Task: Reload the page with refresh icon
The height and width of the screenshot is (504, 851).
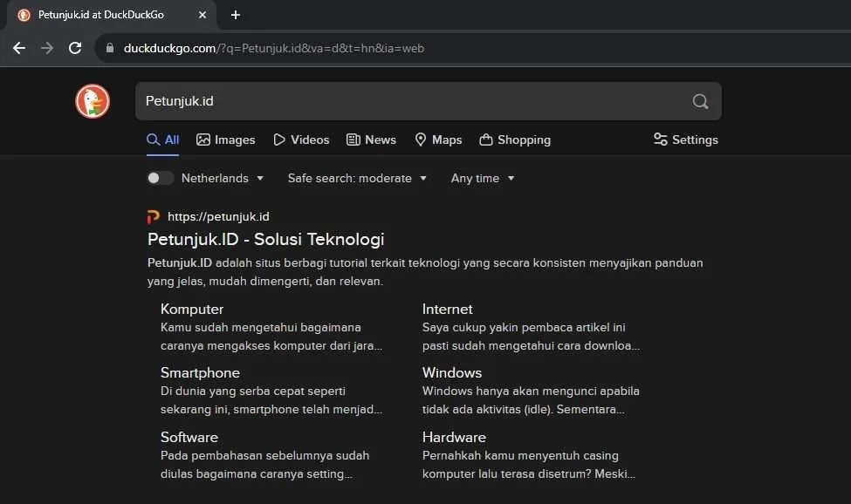Action: tap(75, 48)
